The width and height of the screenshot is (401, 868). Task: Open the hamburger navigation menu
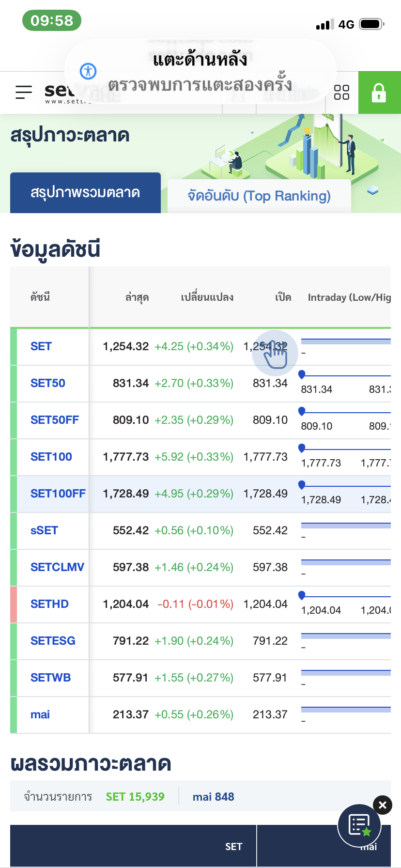click(23, 92)
